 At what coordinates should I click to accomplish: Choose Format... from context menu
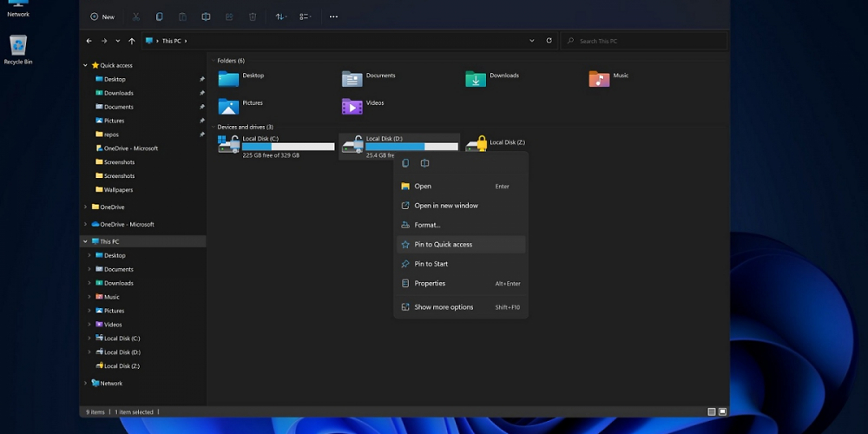[461, 226]
